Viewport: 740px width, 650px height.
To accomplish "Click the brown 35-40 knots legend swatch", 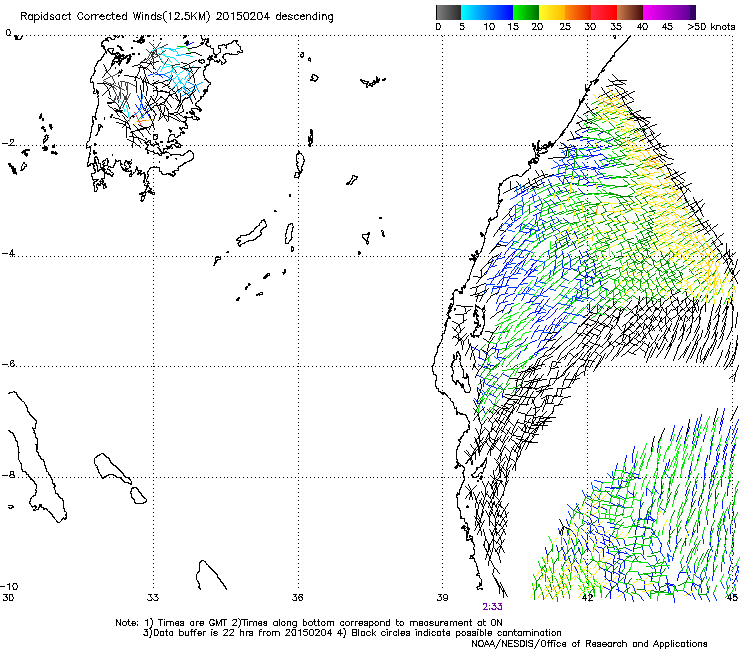I will tap(630, 12).
